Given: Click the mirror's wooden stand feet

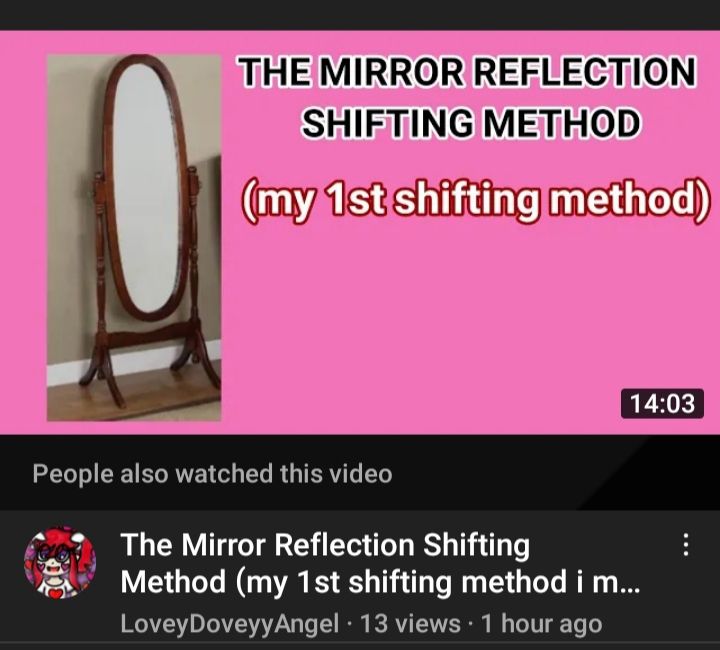Looking at the screenshot, I should coord(149,372).
